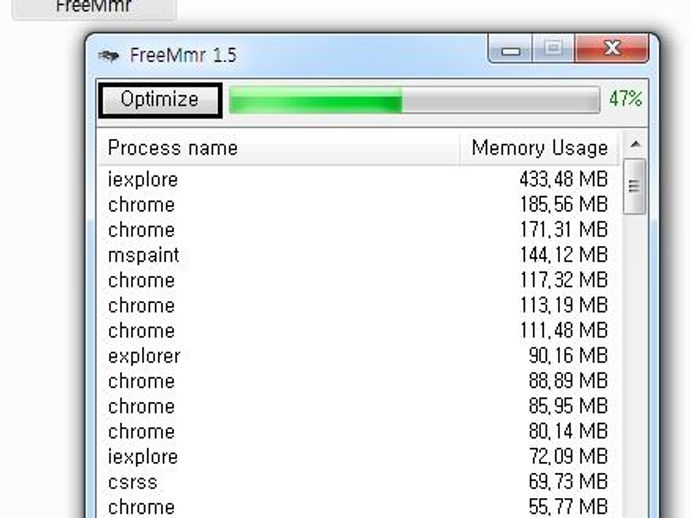Sort by Process name column header
Screen dimensions: 690x518
tap(279, 148)
